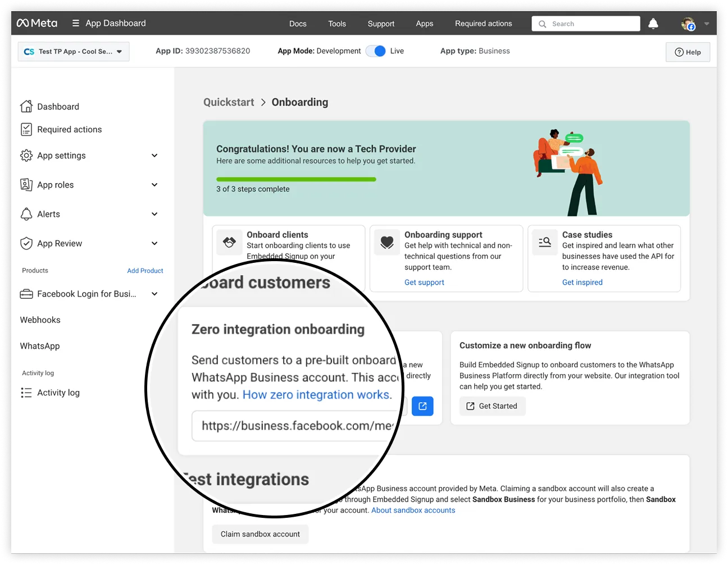Expand the Facebook Login for Business product

point(154,294)
